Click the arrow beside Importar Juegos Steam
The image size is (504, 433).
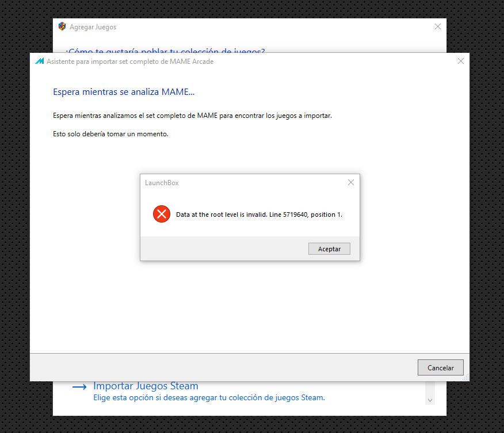pos(79,387)
